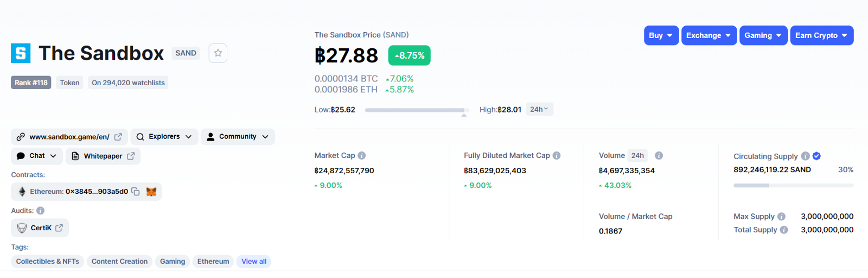Click fully diluted value ฿83,629,025,403
Viewport: 868px width, 278px height.
pyautogui.click(x=495, y=170)
